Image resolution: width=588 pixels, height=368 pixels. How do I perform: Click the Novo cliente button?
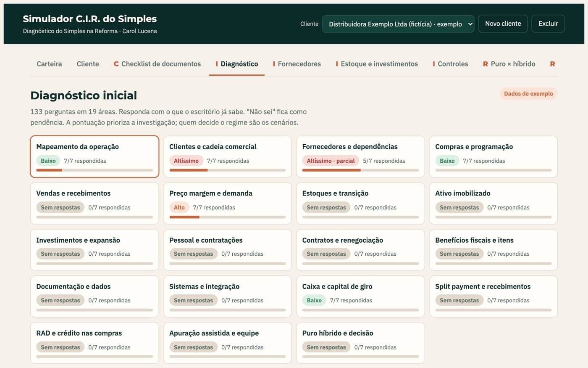tap(503, 24)
